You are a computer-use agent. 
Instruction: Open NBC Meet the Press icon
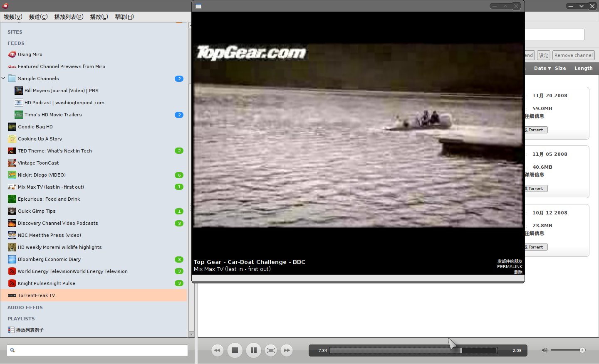coord(12,235)
